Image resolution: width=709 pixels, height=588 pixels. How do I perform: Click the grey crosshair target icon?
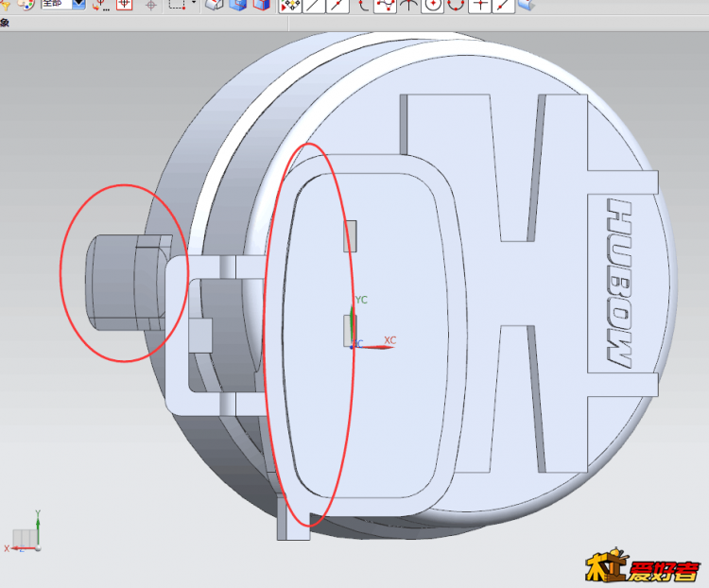tap(151, 6)
